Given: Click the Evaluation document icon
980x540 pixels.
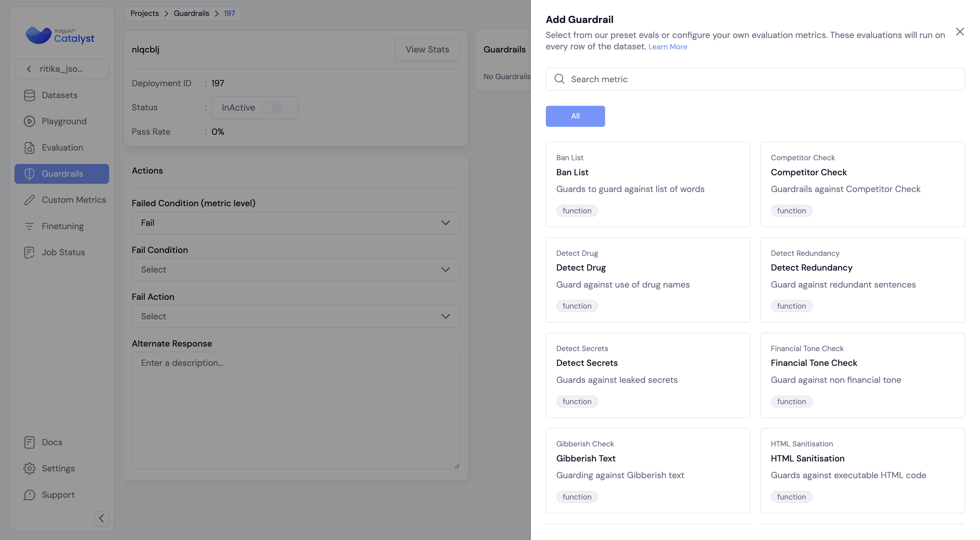Looking at the screenshot, I should tap(29, 148).
